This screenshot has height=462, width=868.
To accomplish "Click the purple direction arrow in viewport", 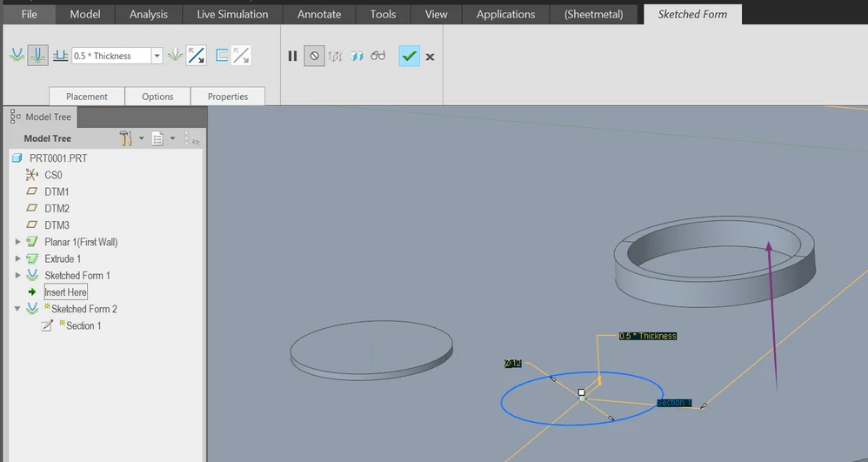I will pos(772,316).
